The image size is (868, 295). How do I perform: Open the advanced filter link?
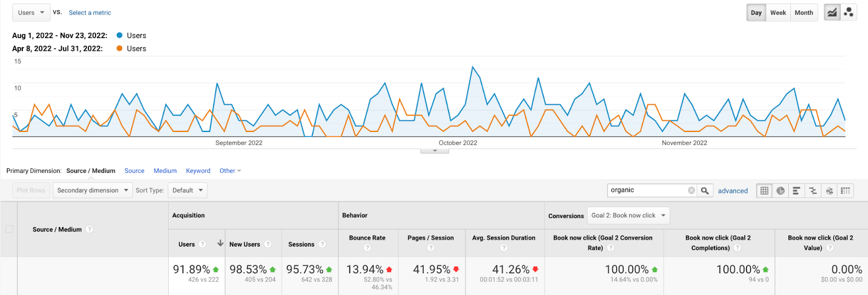pyautogui.click(x=733, y=191)
